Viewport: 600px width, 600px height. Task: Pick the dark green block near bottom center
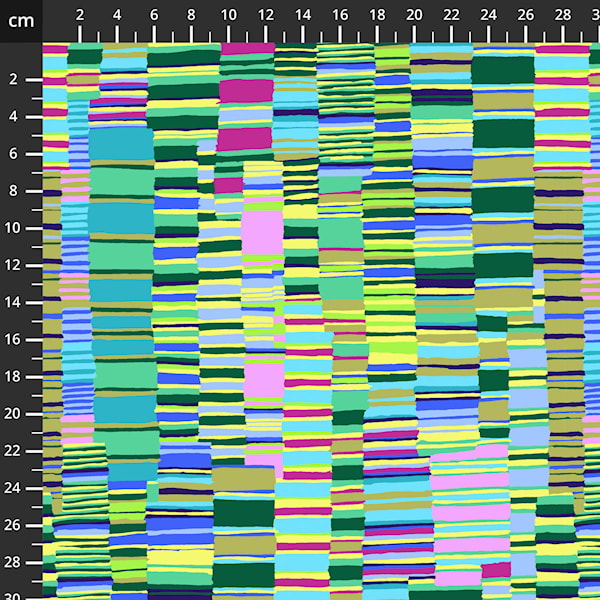click(243, 512)
